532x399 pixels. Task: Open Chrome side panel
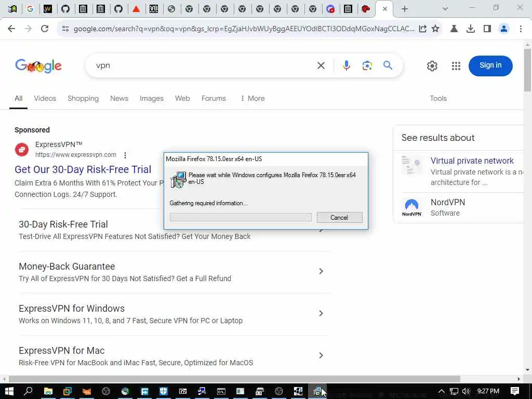(487, 29)
